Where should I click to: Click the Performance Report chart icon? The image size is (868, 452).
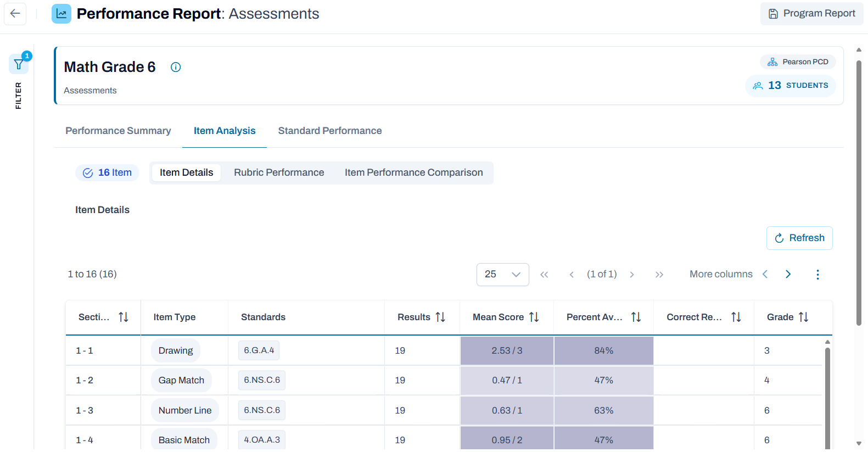[x=61, y=14]
